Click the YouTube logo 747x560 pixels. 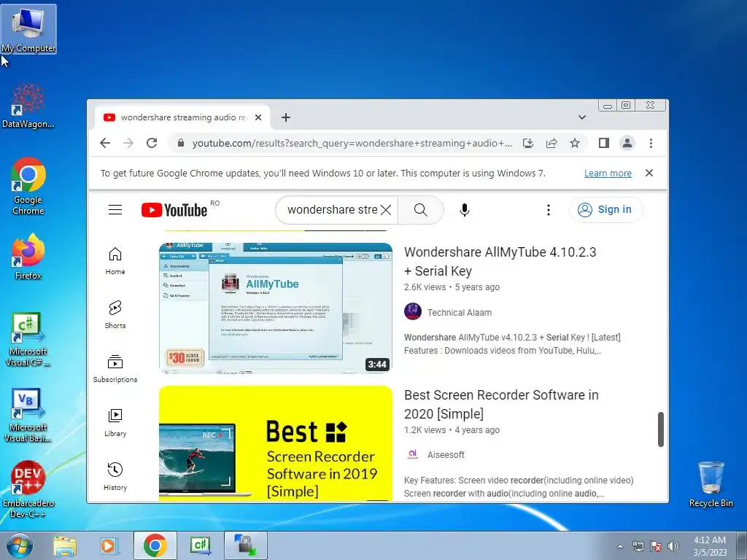point(174,210)
